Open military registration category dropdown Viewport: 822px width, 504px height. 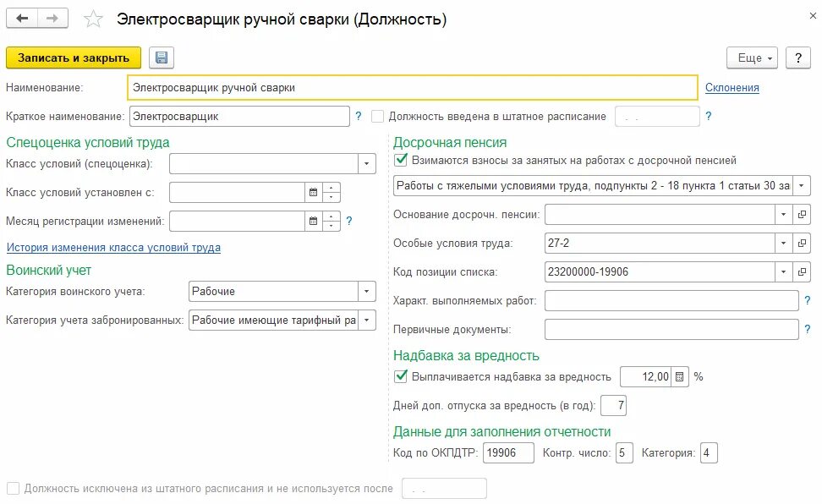point(367,292)
